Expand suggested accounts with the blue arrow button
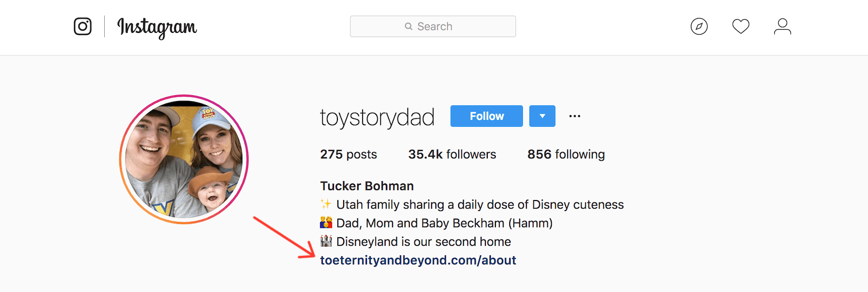Viewport: 868px width, 292px height. (542, 116)
